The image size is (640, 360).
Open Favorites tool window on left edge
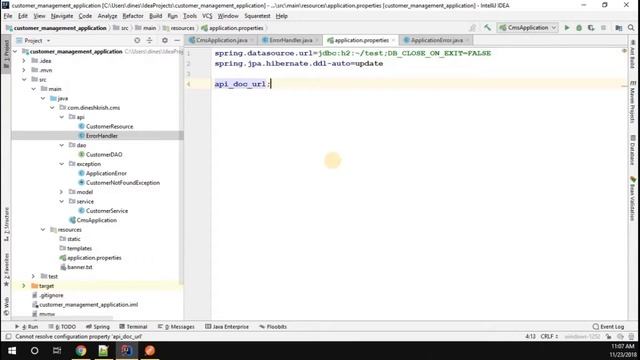6,269
